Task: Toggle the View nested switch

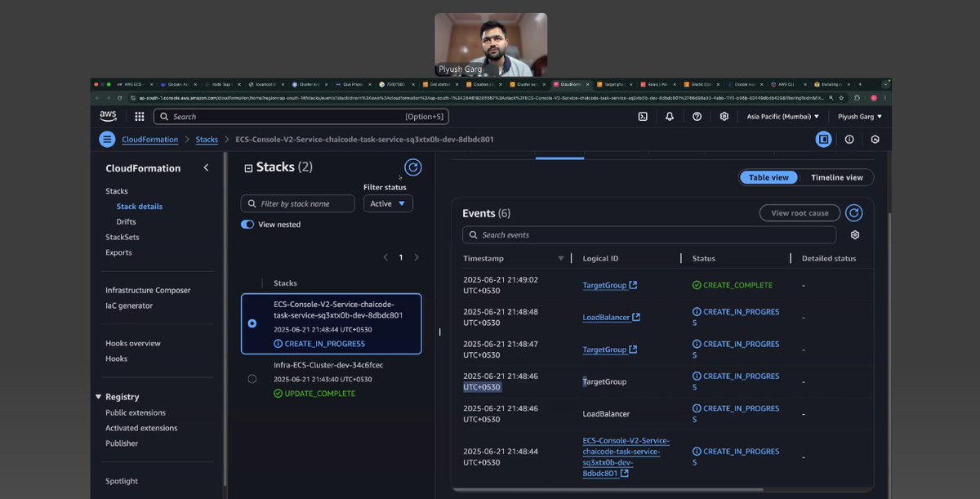Action: tap(247, 225)
